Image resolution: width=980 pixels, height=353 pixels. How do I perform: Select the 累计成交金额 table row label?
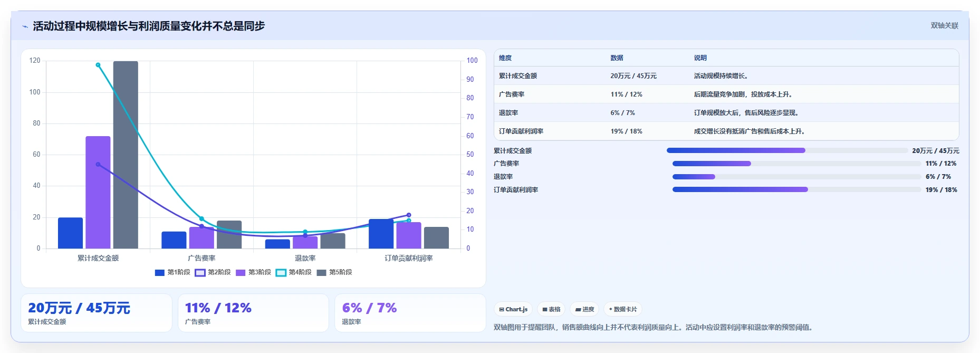click(518, 76)
